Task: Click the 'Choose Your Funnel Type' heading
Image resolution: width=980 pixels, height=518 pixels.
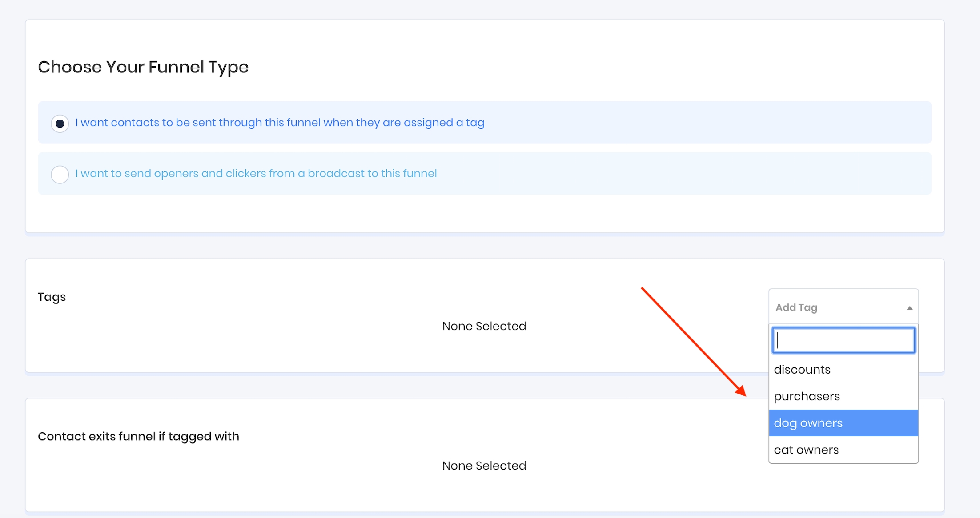Action: [x=143, y=67]
